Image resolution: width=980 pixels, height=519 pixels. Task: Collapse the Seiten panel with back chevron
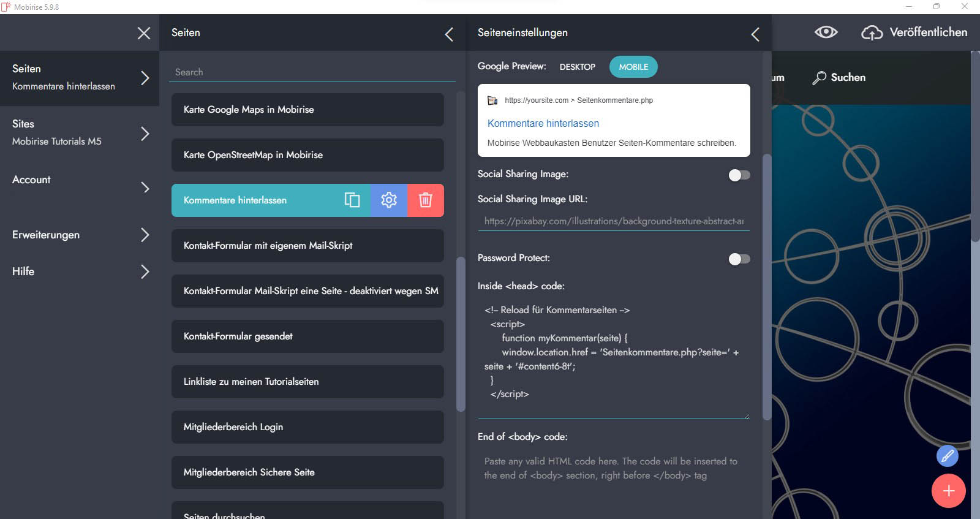tap(449, 34)
